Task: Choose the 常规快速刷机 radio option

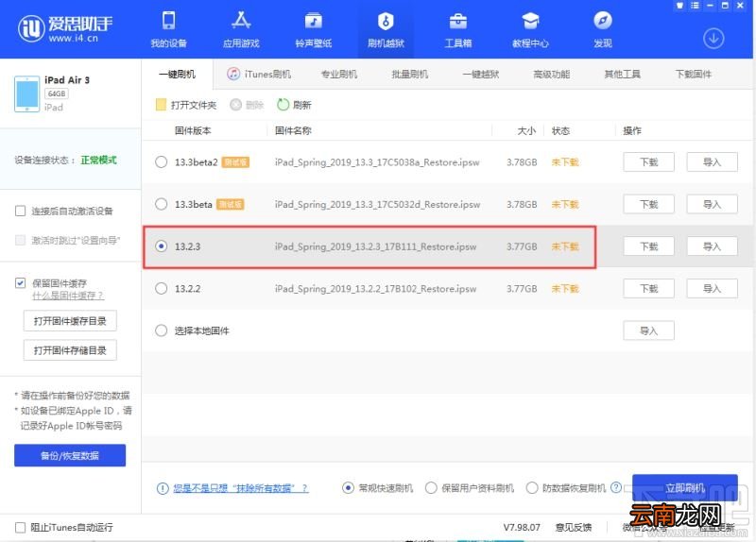Action: 348,488
